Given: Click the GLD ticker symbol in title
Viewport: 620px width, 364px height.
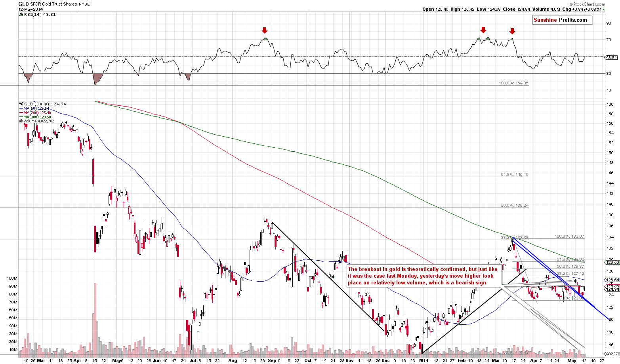Looking at the screenshot, I should coord(23,4).
